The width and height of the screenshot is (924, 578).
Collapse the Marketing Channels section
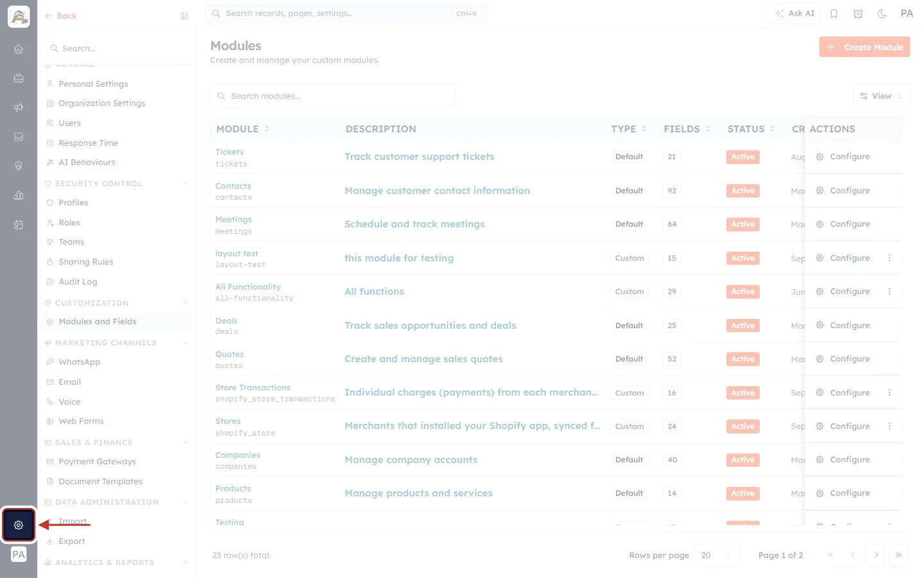tap(185, 343)
